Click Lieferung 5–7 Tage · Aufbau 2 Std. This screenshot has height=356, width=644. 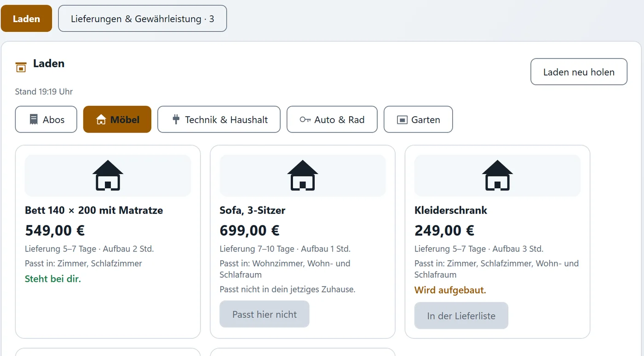click(x=89, y=249)
